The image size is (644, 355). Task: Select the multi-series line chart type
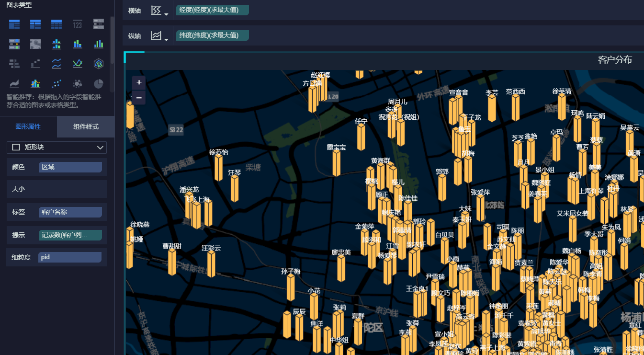[78, 64]
